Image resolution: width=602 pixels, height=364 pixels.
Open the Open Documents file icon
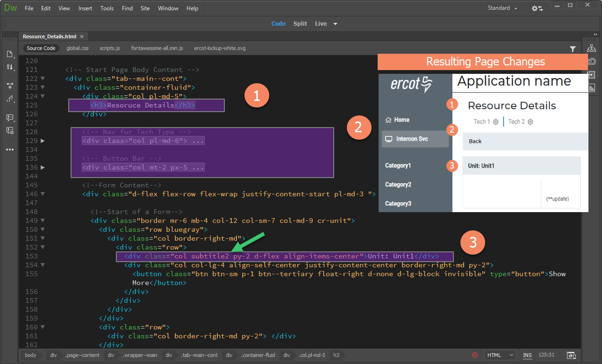click(x=10, y=54)
